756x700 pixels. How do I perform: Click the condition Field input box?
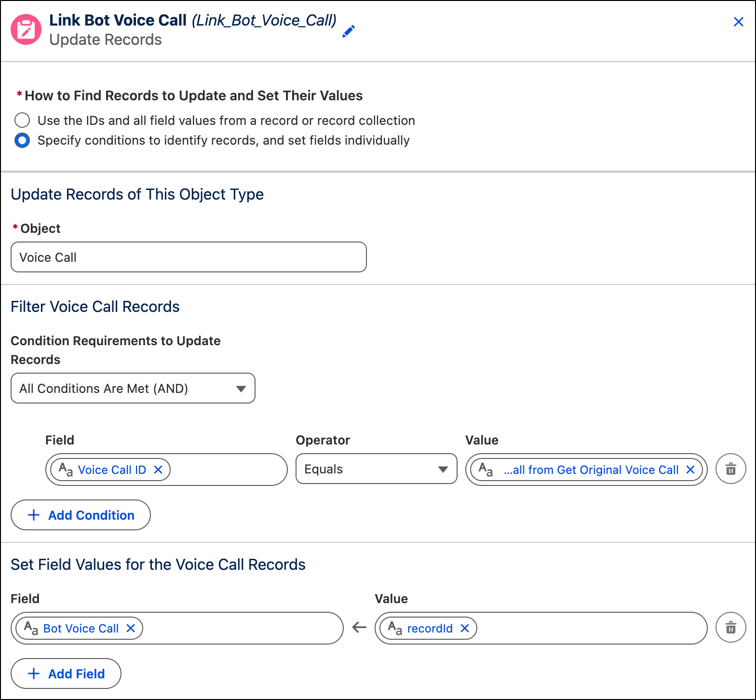coord(166,470)
